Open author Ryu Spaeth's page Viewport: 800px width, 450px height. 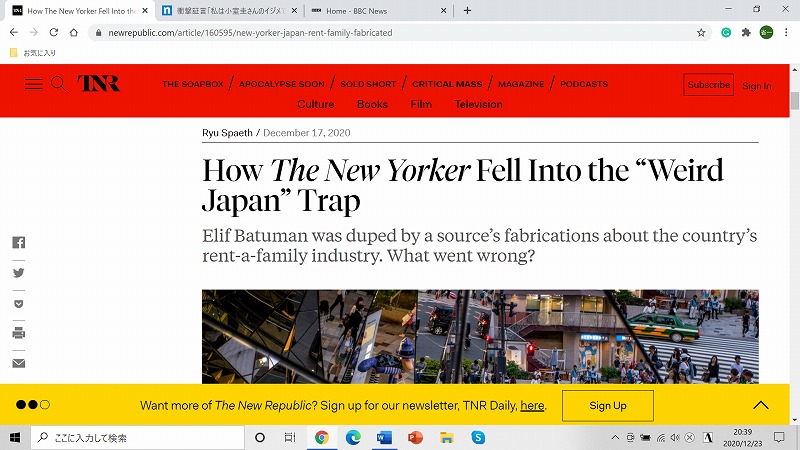pyautogui.click(x=227, y=133)
